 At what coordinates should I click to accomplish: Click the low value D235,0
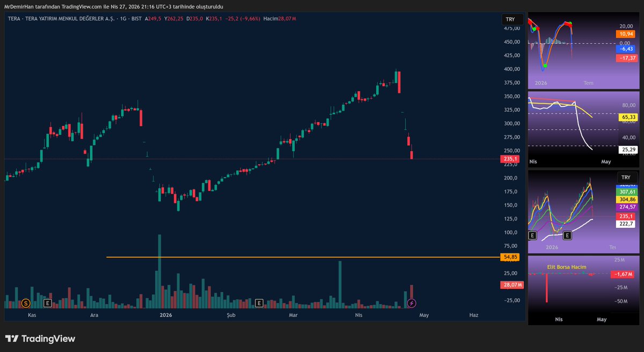[x=195, y=19]
